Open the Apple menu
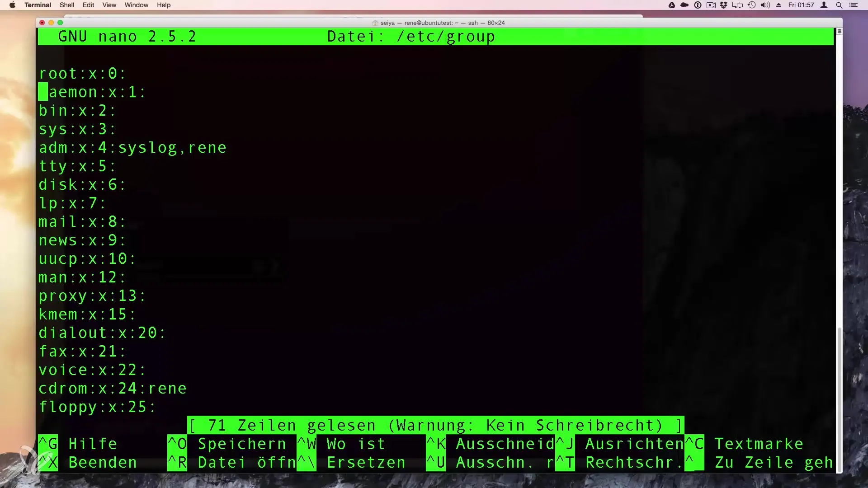The height and width of the screenshot is (488, 868). click(x=12, y=5)
